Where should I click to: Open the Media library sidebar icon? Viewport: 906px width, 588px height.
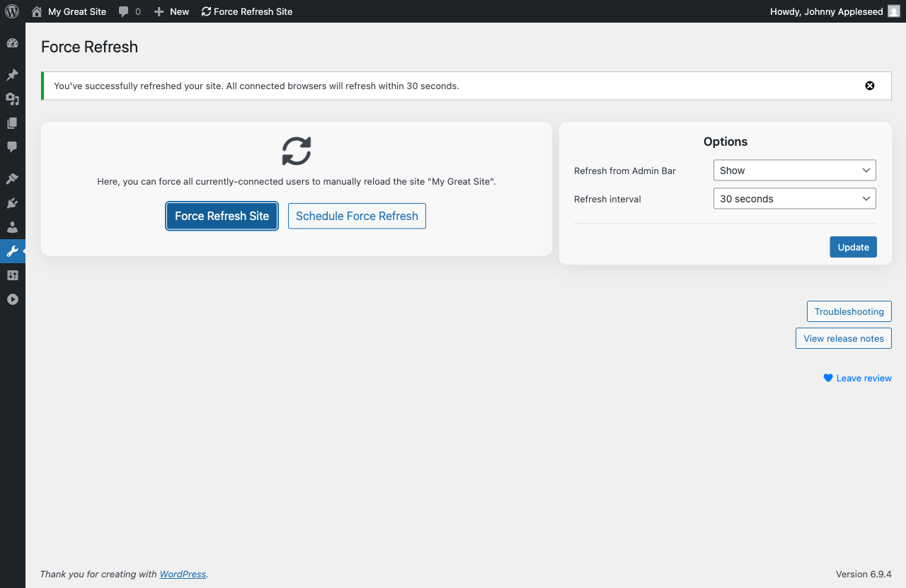(12, 99)
